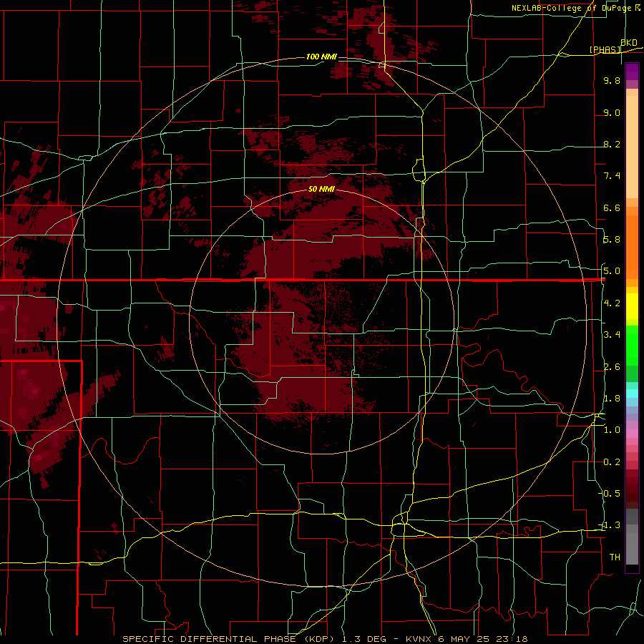Pick the cyan band of the scale
Image resolution: width=644 pixels, height=644 pixels.
point(632,394)
